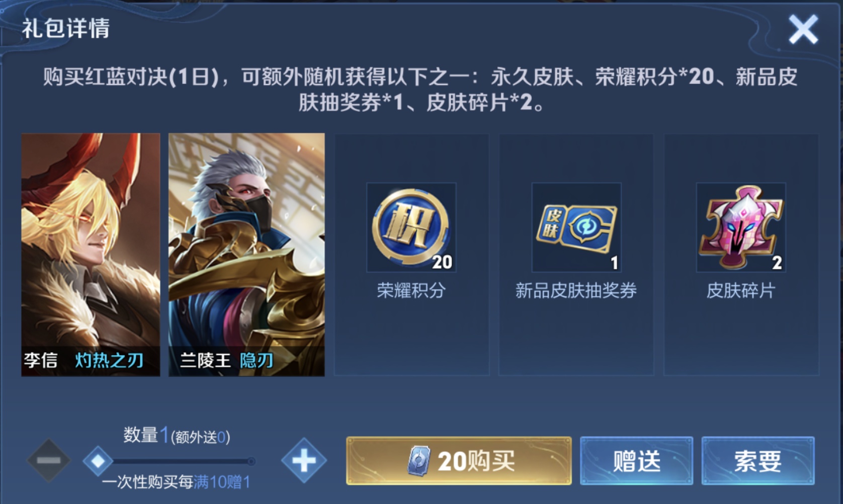This screenshot has height=504, width=843.
Task: Select the 兰陵王 隐刃 skin card
Action: (x=246, y=255)
